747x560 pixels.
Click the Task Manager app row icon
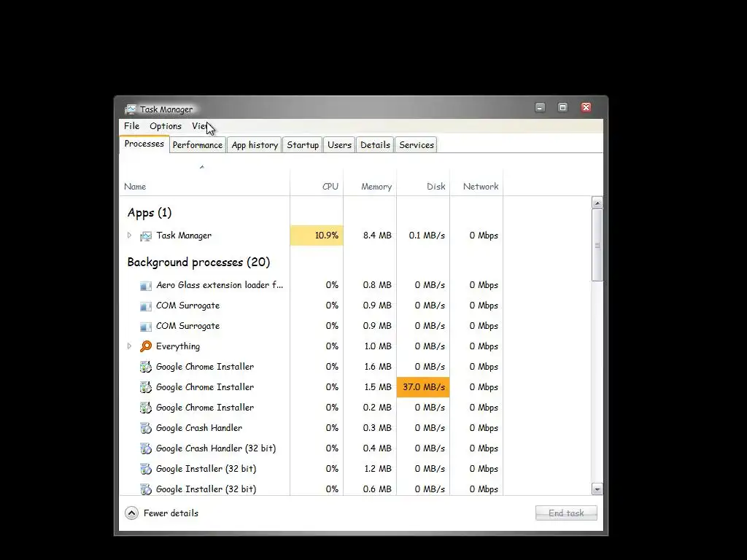tap(145, 236)
